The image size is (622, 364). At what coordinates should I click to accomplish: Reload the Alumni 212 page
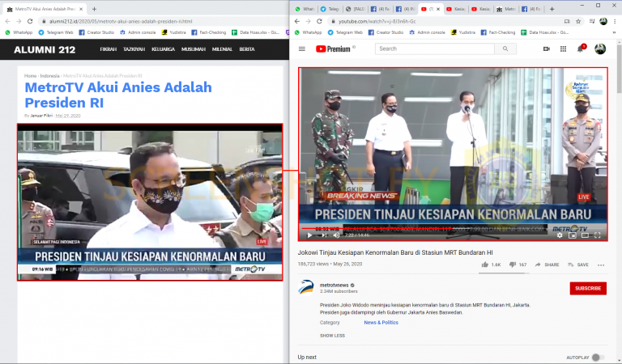(x=30, y=21)
